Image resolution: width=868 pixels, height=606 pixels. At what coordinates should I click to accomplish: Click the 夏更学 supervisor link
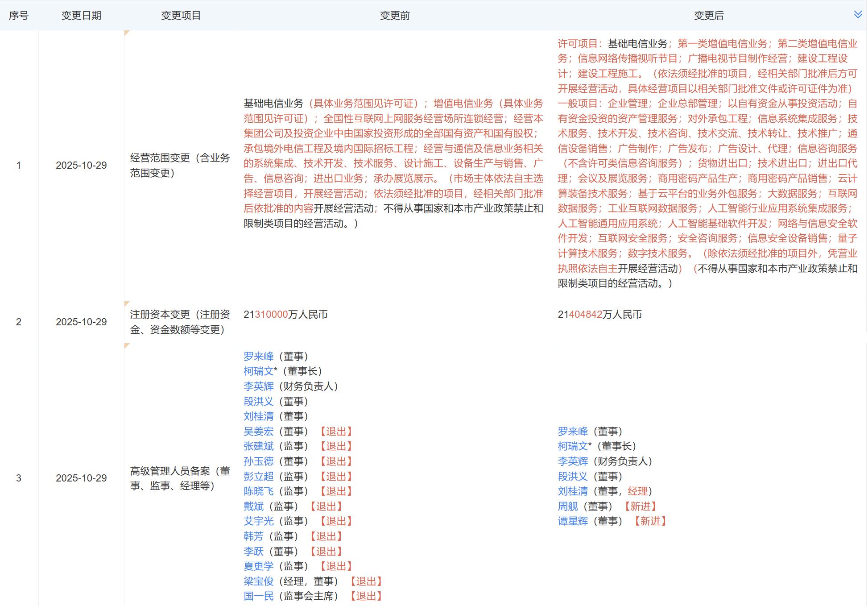tap(258, 566)
